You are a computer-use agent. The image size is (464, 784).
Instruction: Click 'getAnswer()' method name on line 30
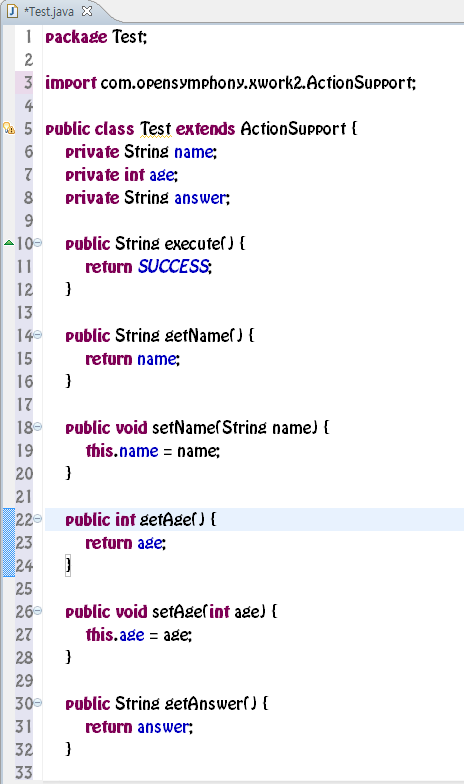210,704
